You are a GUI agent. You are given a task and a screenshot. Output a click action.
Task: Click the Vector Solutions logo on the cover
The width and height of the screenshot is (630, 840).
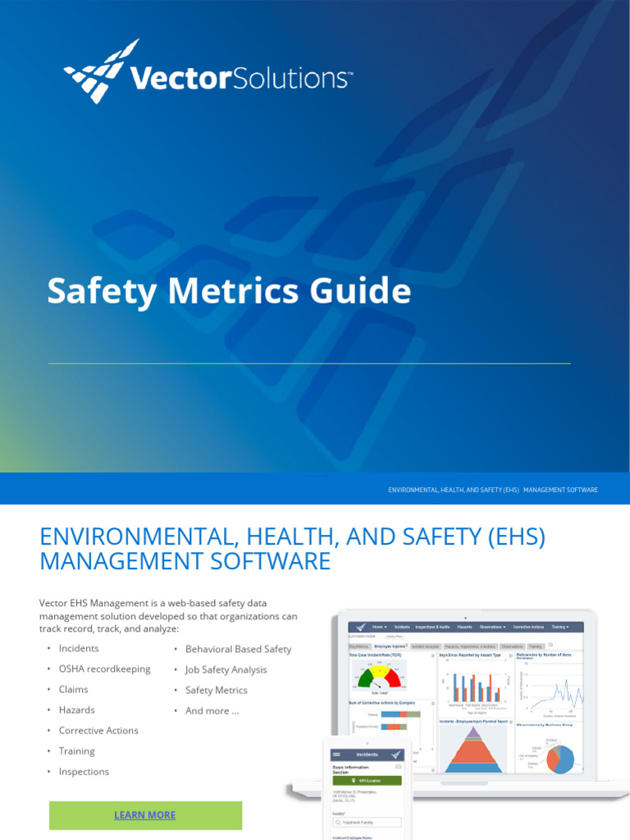[x=208, y=72]
